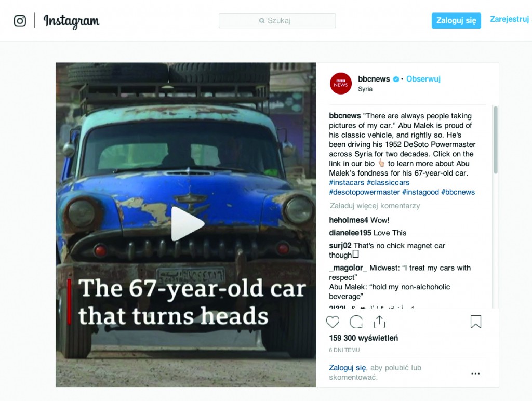Save post with bookmark icon

pyautogui.click(x=476, y=322)
